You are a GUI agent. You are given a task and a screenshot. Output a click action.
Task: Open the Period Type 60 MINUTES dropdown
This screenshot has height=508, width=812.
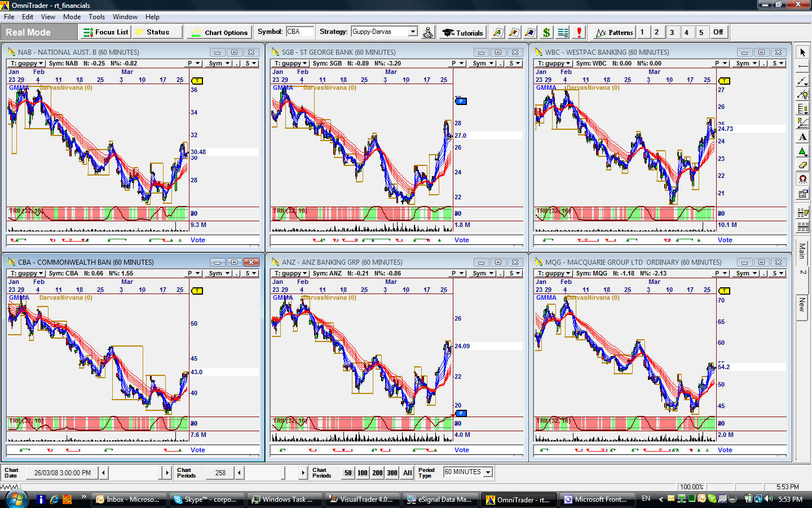[x=488, y=472]
